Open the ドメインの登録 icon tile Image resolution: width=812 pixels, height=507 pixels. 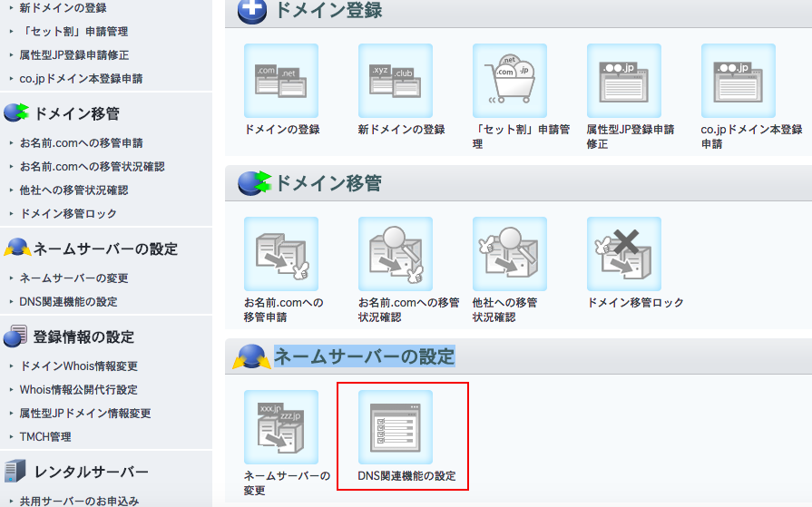[x=281, y=81]
